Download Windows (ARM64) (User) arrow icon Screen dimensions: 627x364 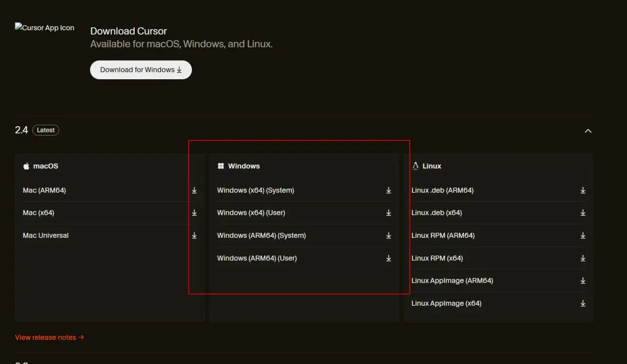388,258
